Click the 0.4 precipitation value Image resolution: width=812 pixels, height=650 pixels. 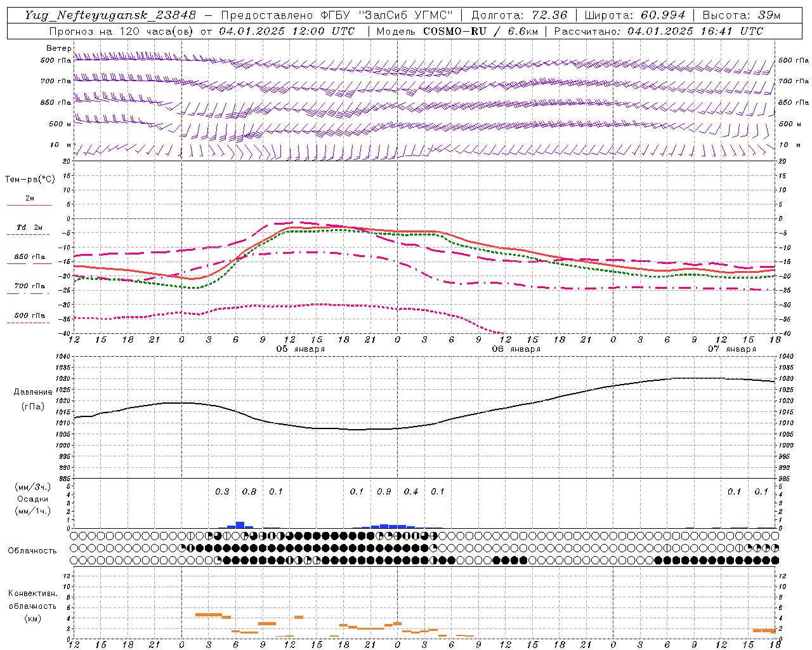coord(411,491)
